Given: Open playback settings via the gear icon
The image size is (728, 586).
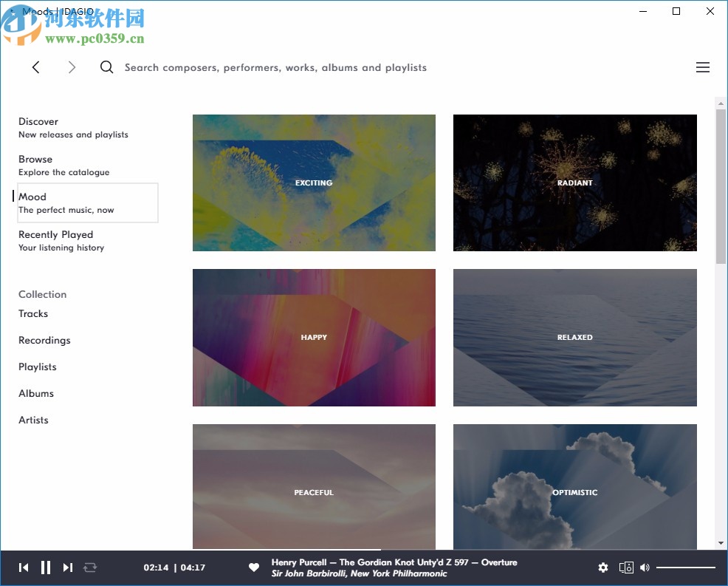Looking at the screenshot, I should click(x=603, y=567).
